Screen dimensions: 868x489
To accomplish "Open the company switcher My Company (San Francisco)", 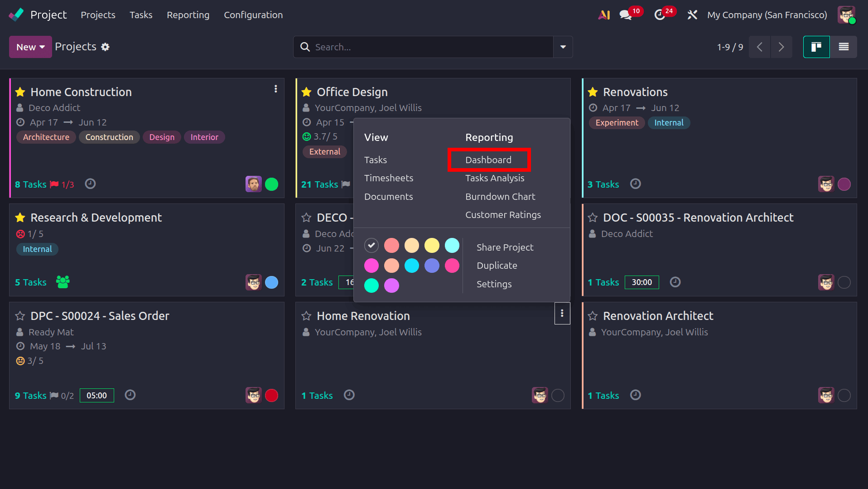I will click(767, 15).
